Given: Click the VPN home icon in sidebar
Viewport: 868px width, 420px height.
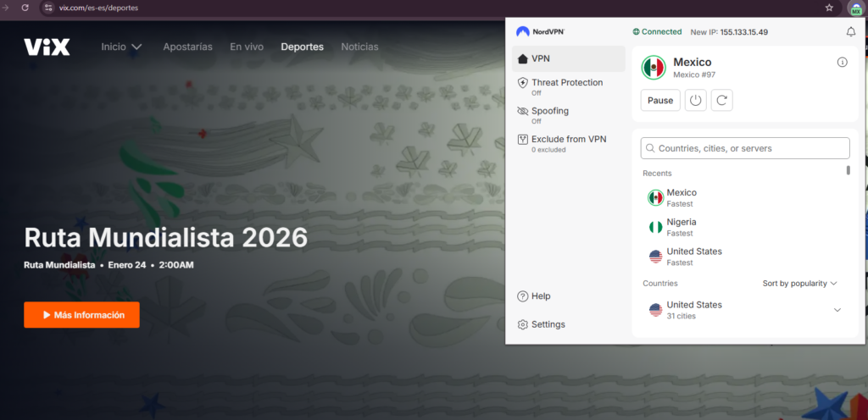Looking at the screenshot, I should pyautogui.click(x=522, y=58).
